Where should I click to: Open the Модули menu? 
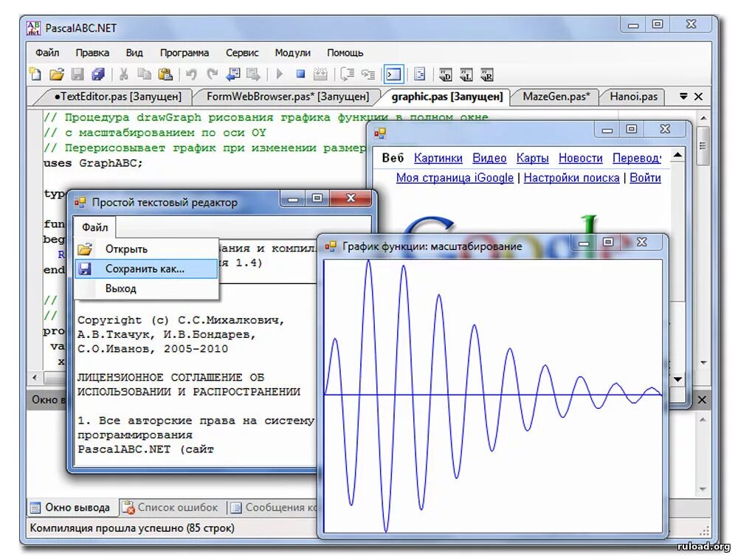pos(292,52)
